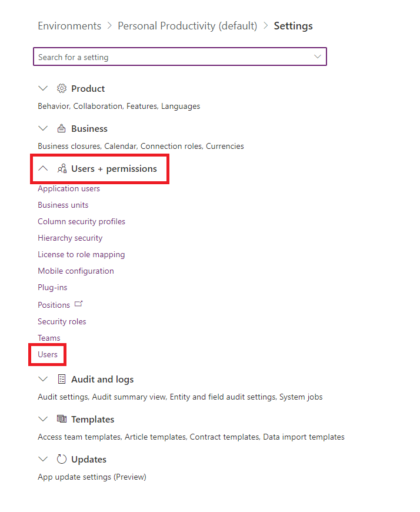Click the Audit and logs checklist icon
The width and height of the screenshot is (420, 512).
62,379
